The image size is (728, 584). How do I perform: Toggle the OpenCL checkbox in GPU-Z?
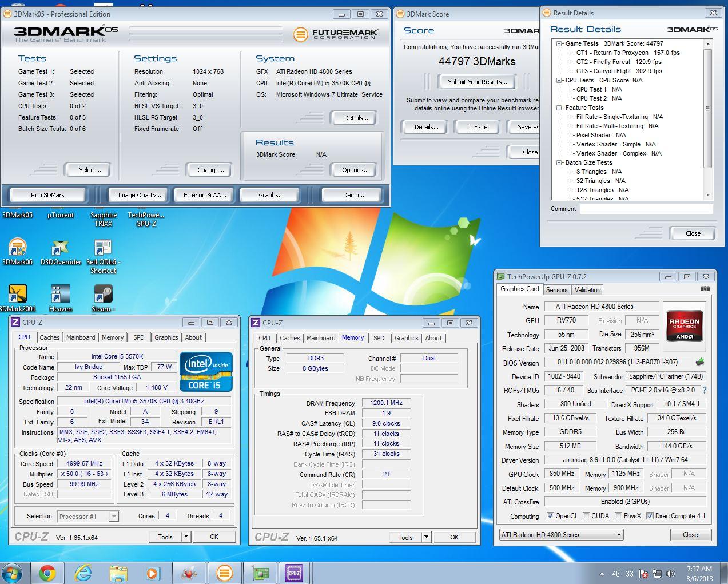pyautogui.click(x=550, y=516)
